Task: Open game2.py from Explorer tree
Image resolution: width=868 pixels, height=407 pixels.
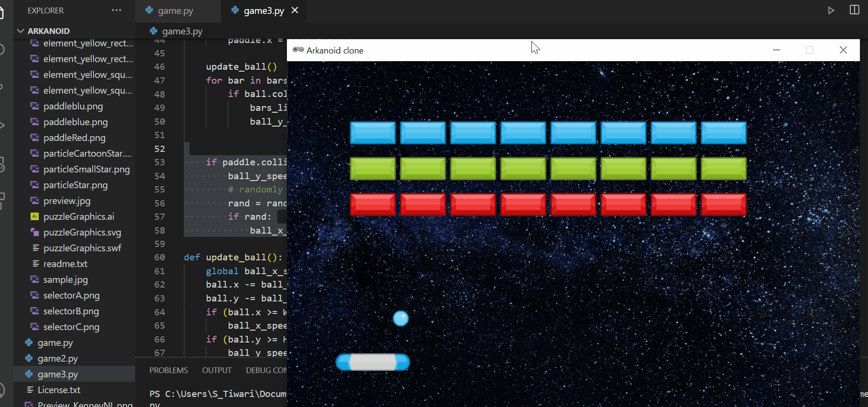Action: tap(58, 358)
